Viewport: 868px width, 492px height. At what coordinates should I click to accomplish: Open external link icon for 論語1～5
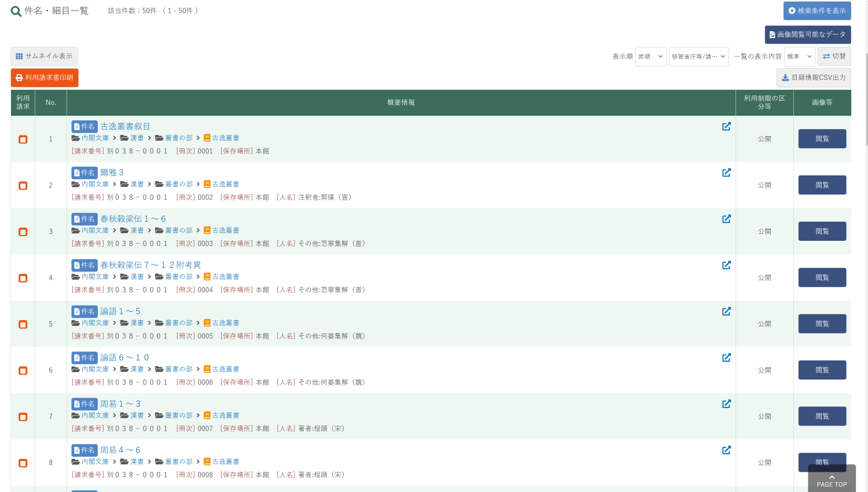(726, 311)
